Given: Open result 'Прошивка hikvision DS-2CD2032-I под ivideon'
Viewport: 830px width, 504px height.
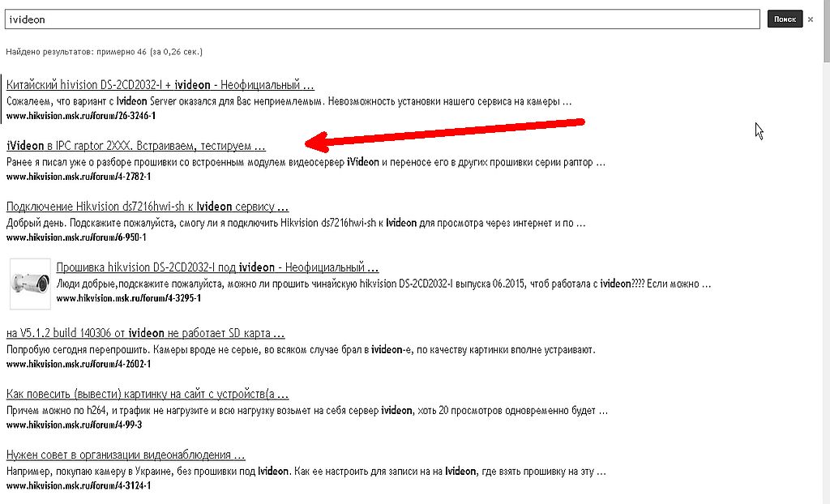Looking at the screenshot, I should 217,267.
